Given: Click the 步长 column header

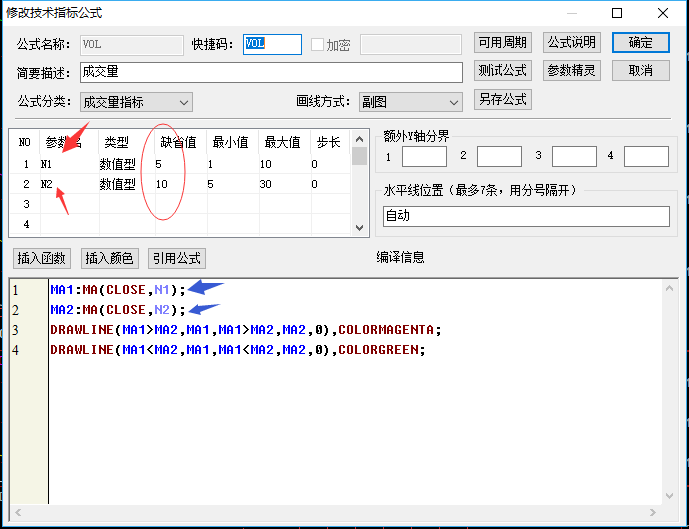Looking at the screenshot, I should click(331, 142).
